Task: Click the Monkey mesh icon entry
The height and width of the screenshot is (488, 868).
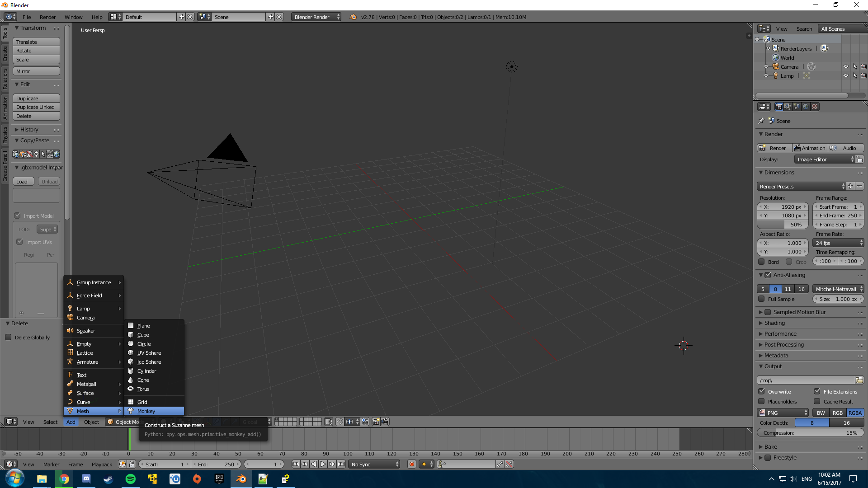Action: (x=131, y=411)
